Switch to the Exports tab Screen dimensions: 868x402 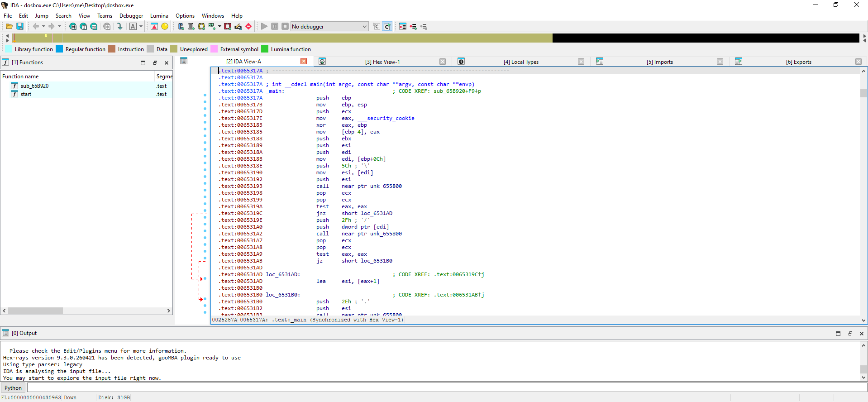(798, 62)
